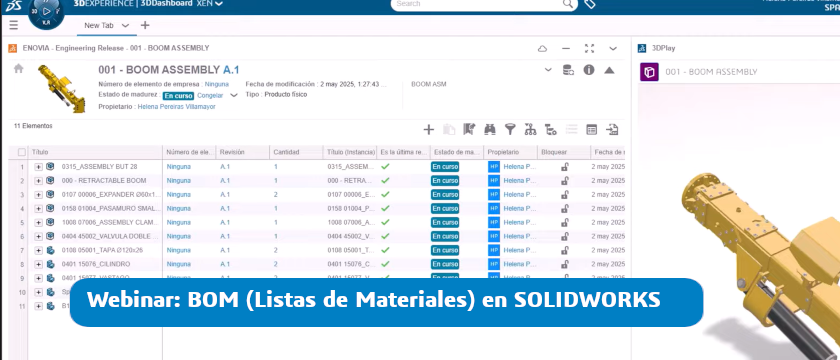Screen dimensions: 840x360
Task: Click the export to file icon
Action: 612,129
